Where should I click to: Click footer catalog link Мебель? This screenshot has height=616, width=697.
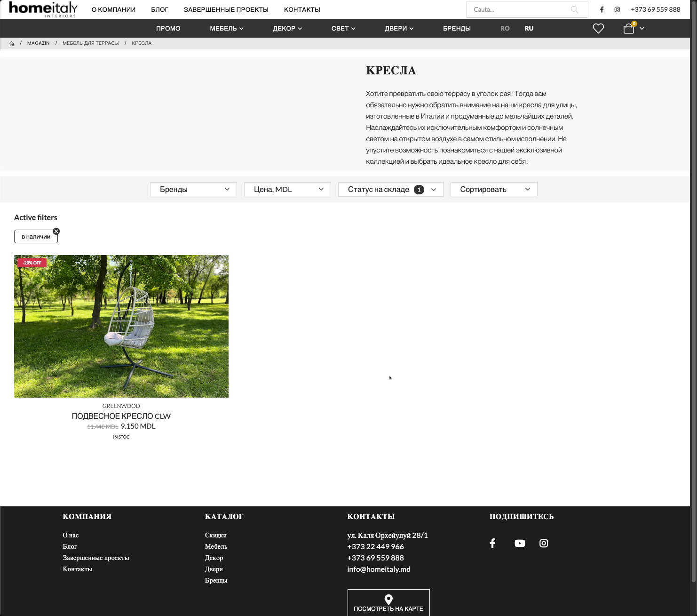216,547
